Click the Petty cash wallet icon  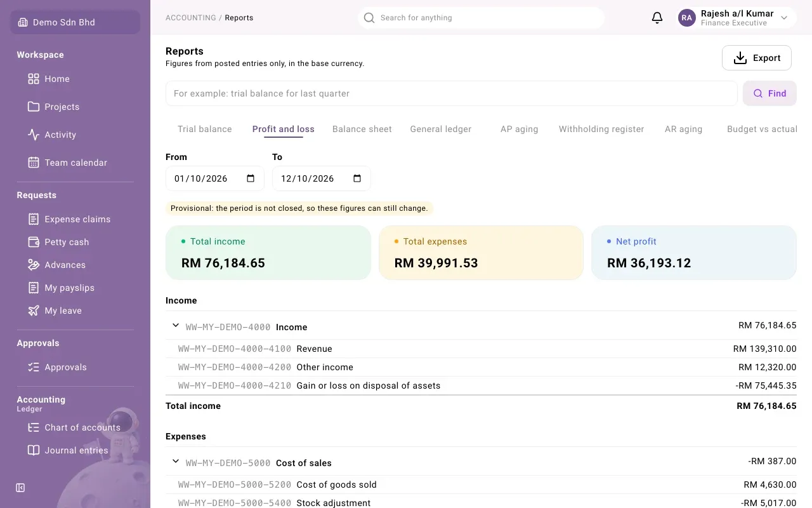(34, 242)
